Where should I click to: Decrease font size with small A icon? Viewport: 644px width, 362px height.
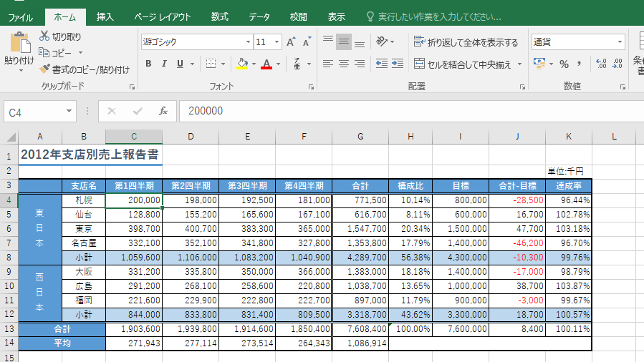tap(307, 41)
